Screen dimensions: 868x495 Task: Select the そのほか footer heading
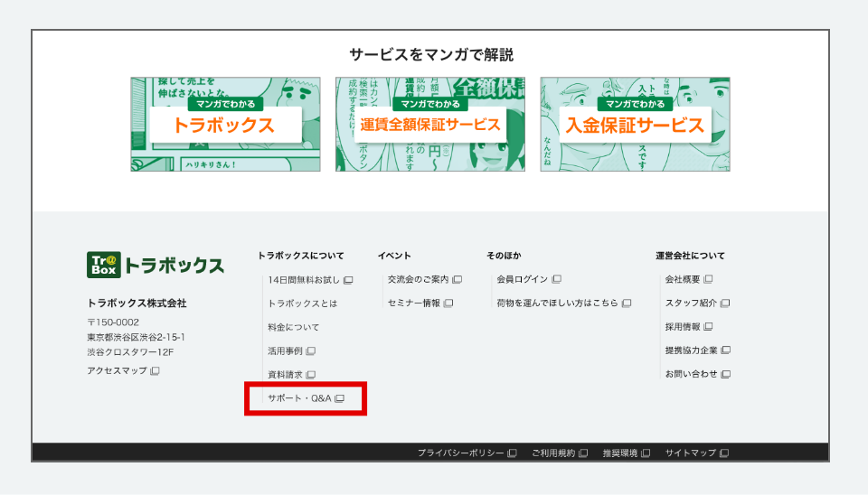(x=504, y=256)
